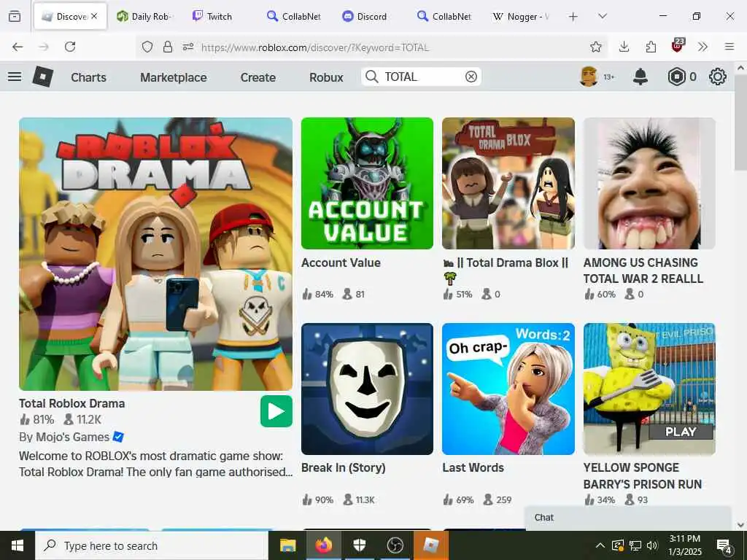Open File Explorer from taskbar
This screenshot has height=560, width=747.
coord(287,545)
